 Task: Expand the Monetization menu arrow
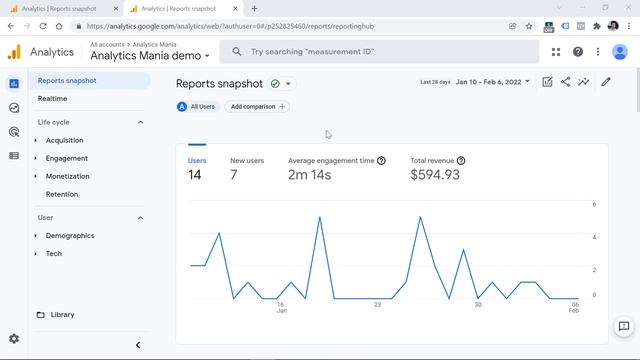pos(36,176)
